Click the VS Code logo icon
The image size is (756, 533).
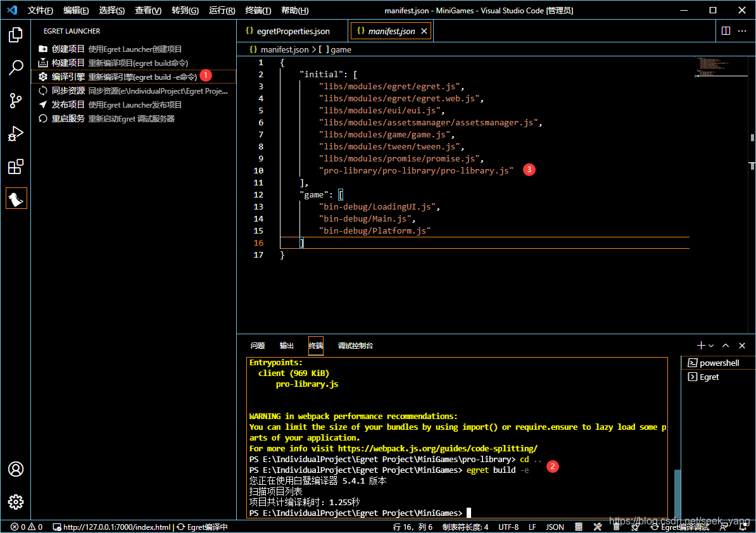(x=12, y=10)
